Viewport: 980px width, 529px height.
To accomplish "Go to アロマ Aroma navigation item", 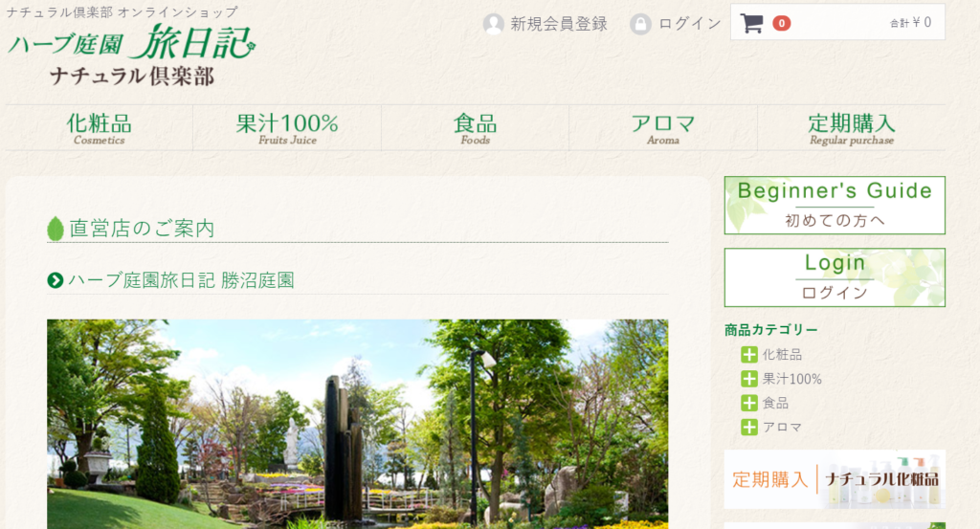I will click(662, 128).
